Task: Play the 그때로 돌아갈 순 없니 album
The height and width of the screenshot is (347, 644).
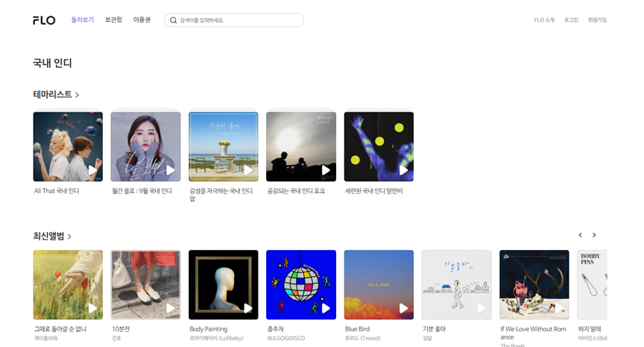Action: pos(92,308)
